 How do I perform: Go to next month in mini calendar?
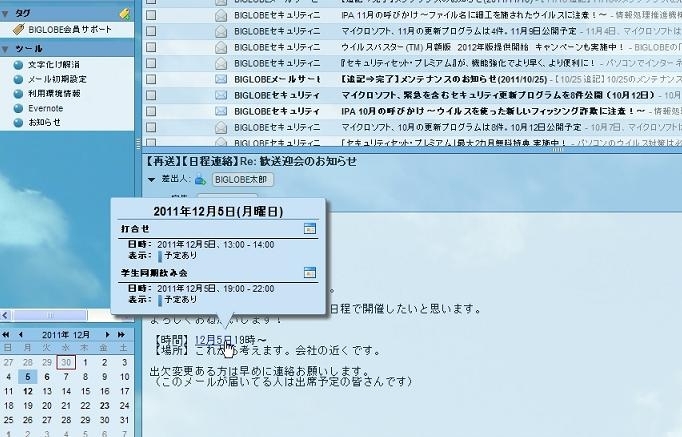107,334
